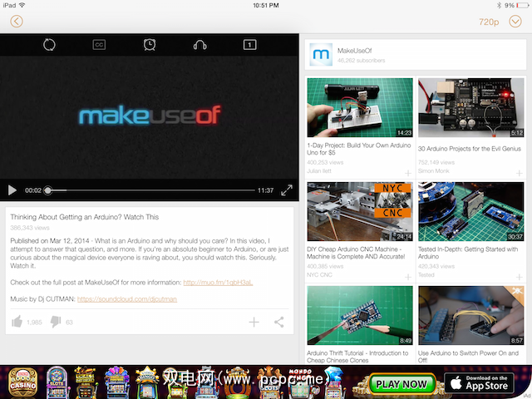Open Switch Power On and Off thumbnail
This screenshot has height=399, width=532.
471,315
